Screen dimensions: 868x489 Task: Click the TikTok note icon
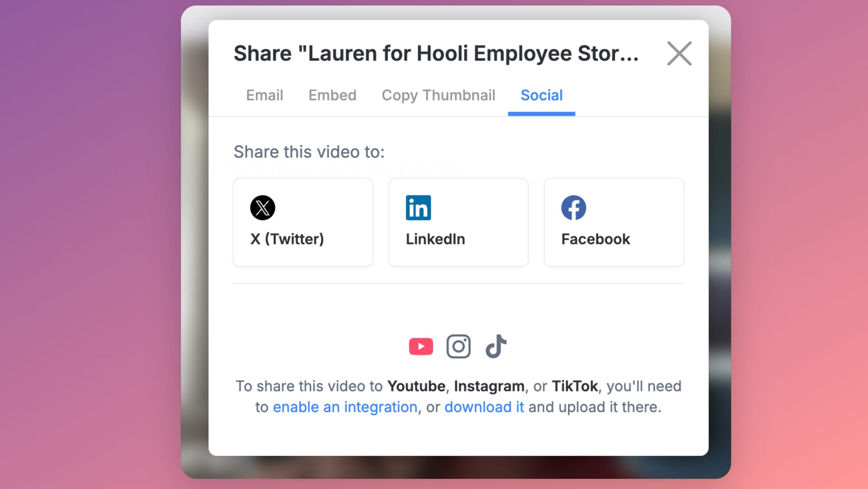pos(496,346)
